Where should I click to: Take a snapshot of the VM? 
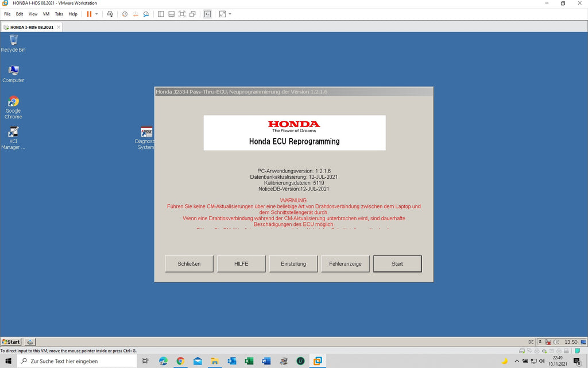[x=125, y=14]
